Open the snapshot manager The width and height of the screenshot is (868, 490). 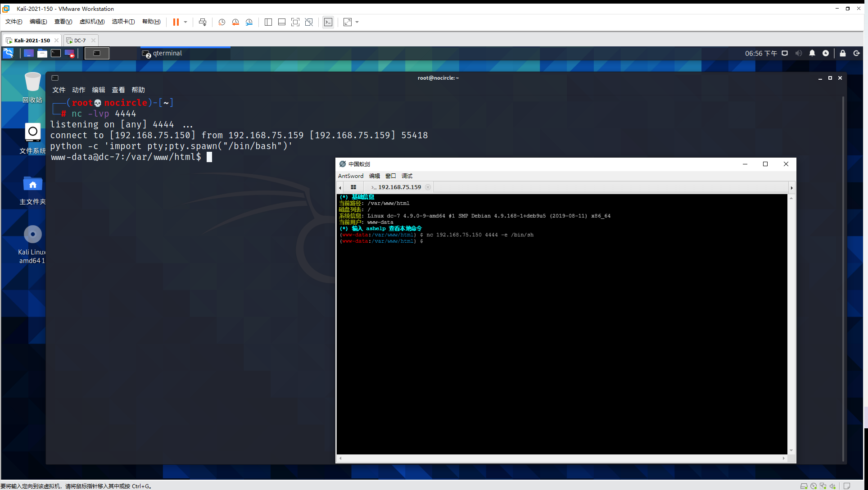[x=249, y=22]
